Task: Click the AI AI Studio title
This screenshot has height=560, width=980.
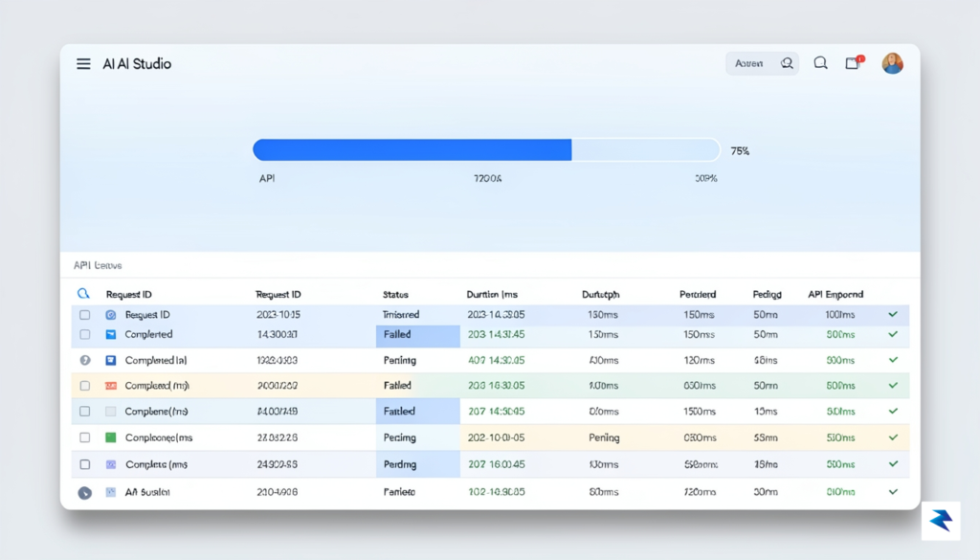Action: point(137,64)
